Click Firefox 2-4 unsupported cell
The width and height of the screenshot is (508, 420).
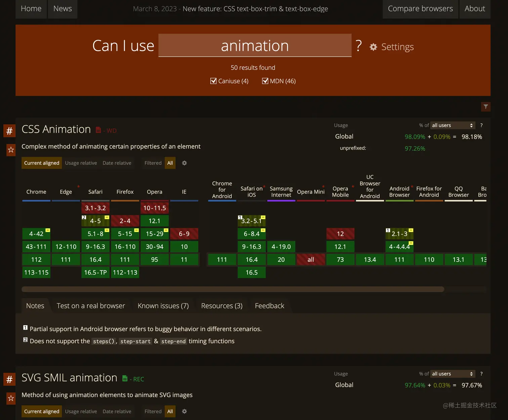pos(125,221)
